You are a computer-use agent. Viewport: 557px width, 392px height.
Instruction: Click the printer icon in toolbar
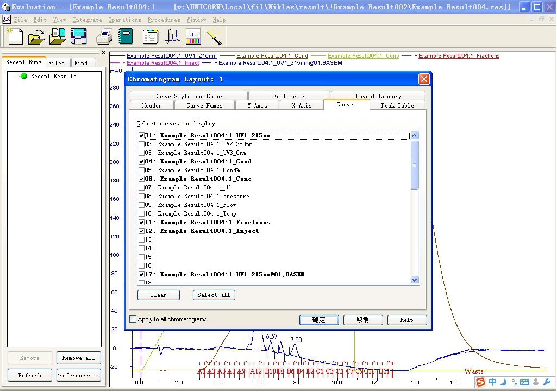(x=104, y=36)
